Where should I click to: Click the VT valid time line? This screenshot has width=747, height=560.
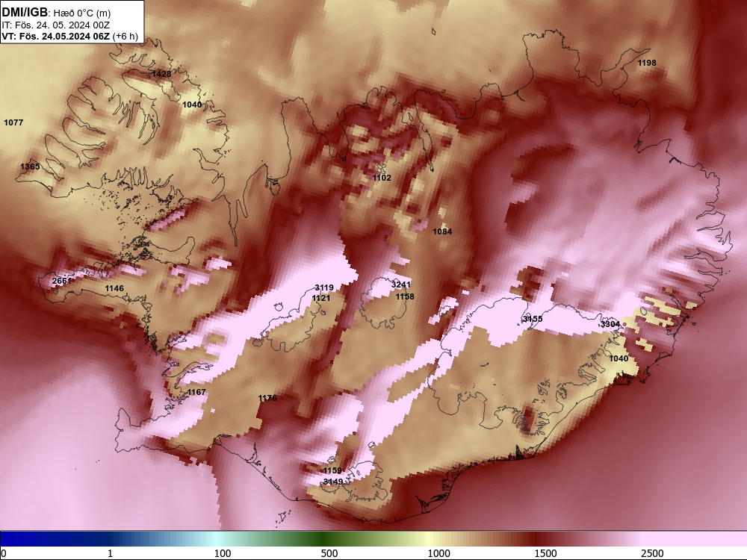[x=70, y=36]
